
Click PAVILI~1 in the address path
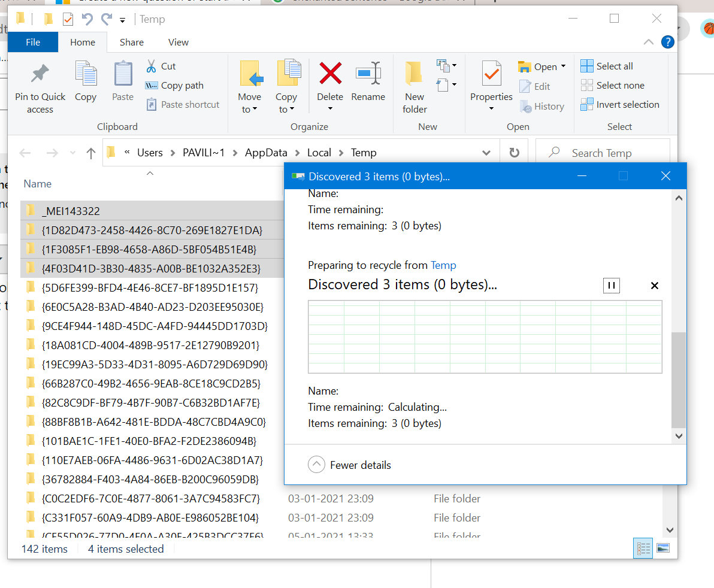click(204, 153)
